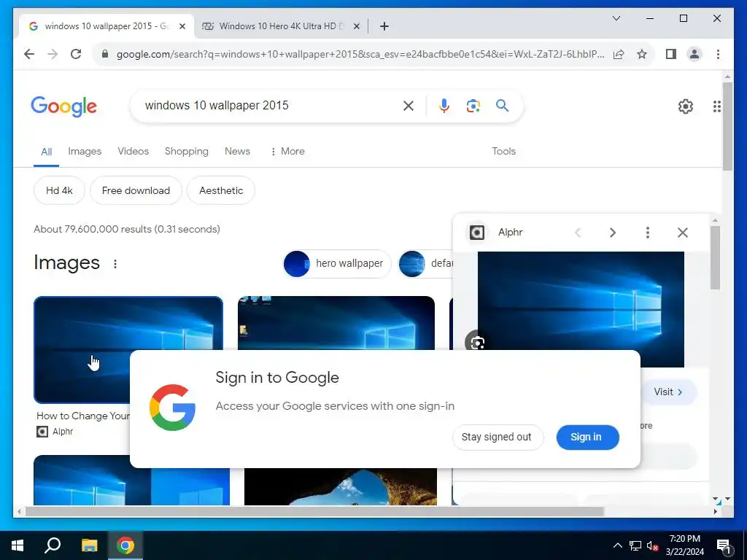Click the Google logo
This screenshot has width=747, height=560.
tap(64, 106)
